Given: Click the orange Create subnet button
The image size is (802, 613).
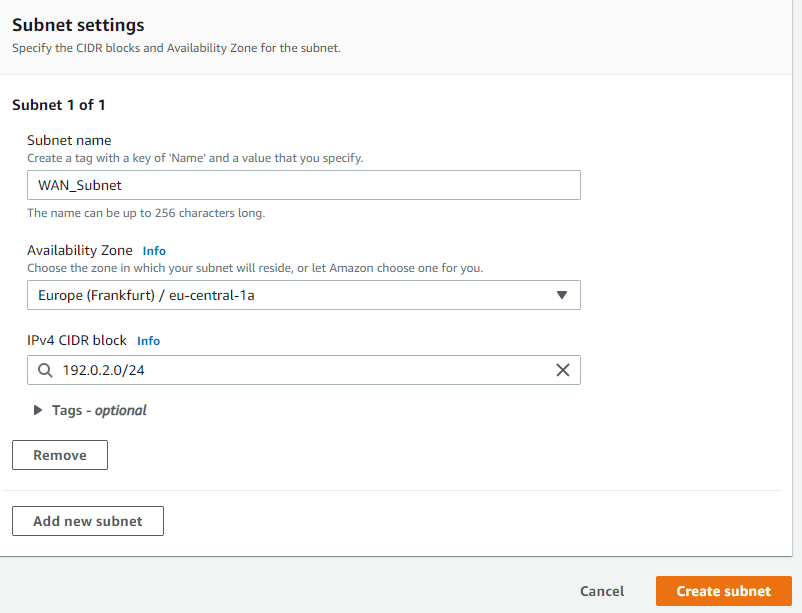Looking at the screenshot, I should point(723,591).
